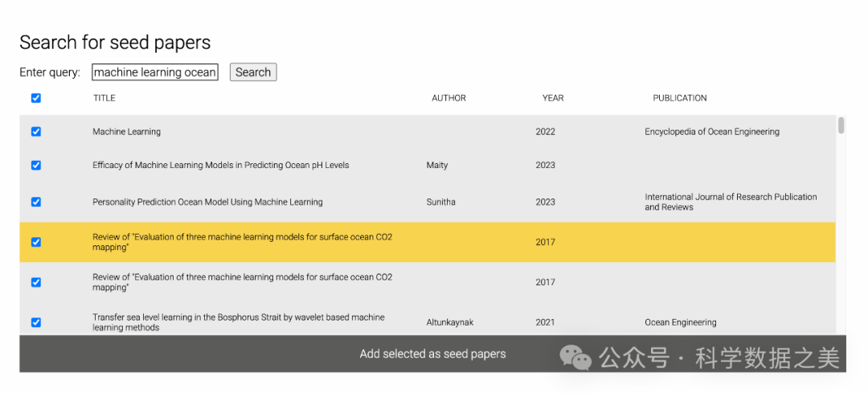Uncheck the second CO2 mapping review checkbox
The image size is (868, 393).
coord(35,282)
